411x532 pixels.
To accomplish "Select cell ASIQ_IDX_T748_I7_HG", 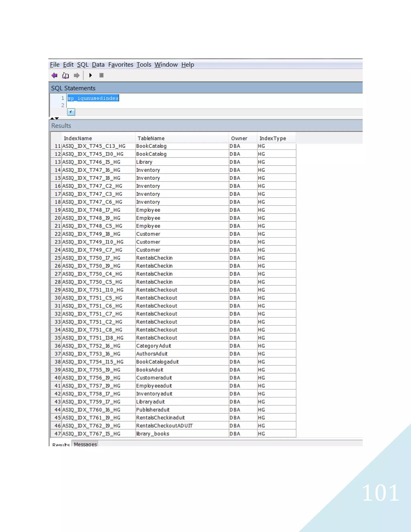I will pyautogui.click(x=98, y=210).
